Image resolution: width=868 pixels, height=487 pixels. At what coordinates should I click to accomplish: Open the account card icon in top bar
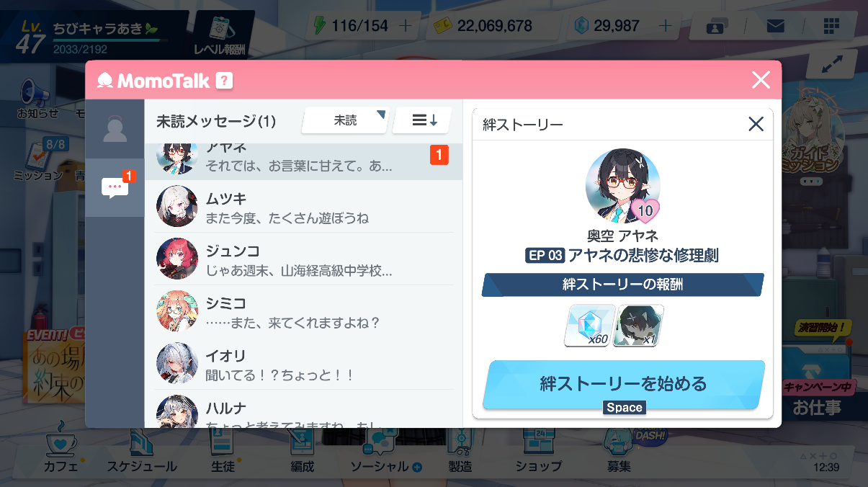[715, 27]
